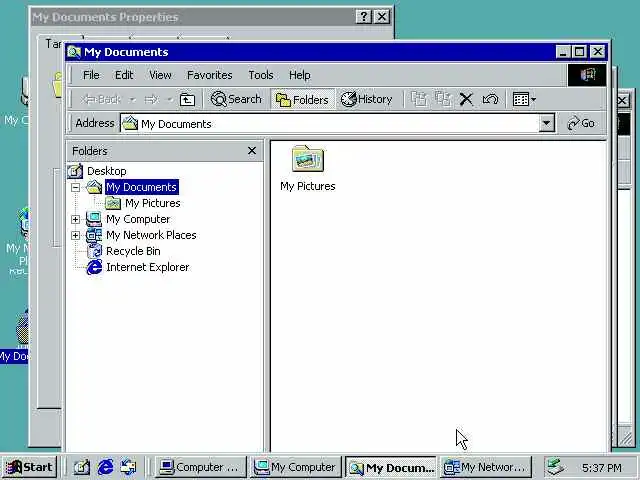
Task: Click the My Documents title bar icon
Action: [74, 52]
